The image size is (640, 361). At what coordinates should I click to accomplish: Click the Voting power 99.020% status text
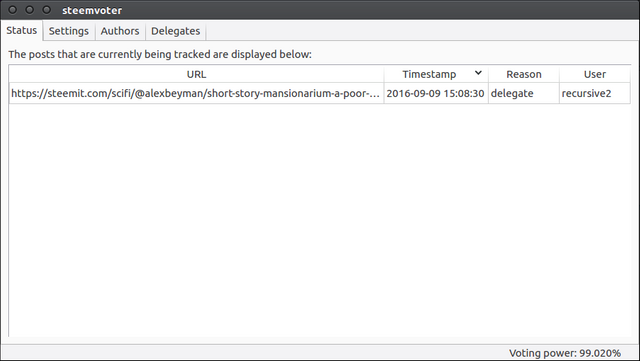(x=564, y=353)
